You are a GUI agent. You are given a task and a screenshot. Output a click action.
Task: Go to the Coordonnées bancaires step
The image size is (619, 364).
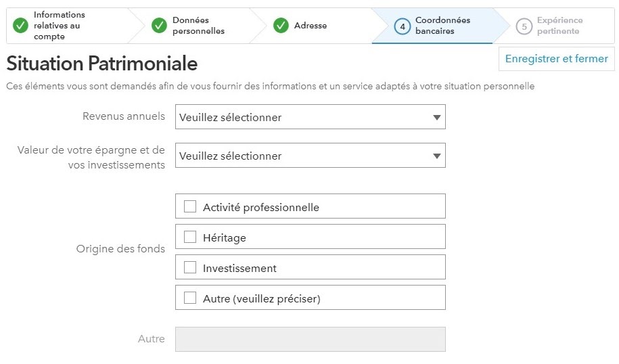pyautogui.click(x=442, y=26)
